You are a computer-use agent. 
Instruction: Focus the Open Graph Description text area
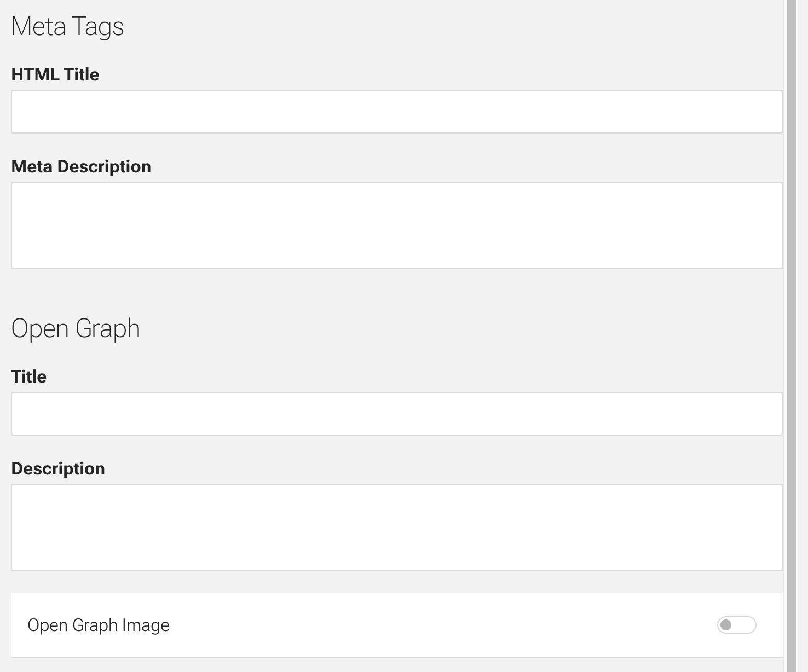pyautogui.click(x=396, y=528)
